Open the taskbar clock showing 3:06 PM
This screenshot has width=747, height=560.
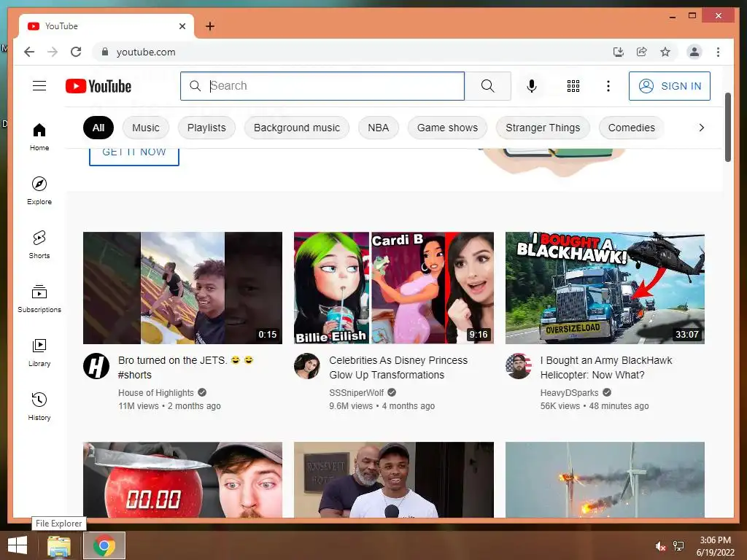(715, 546)
